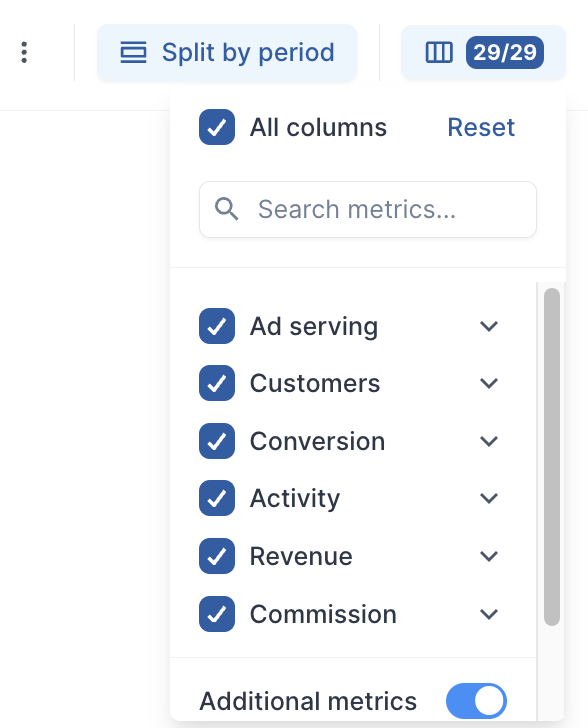The width and height of the screenshot is (588, 728).
Task: Expand the Conversion group chevron
Action: click(489, 441)
